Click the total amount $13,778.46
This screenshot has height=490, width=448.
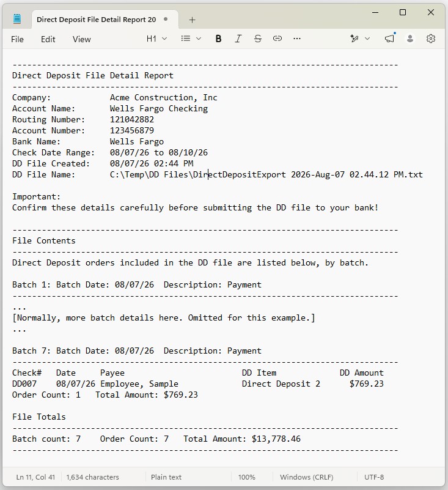pos(276,439)
